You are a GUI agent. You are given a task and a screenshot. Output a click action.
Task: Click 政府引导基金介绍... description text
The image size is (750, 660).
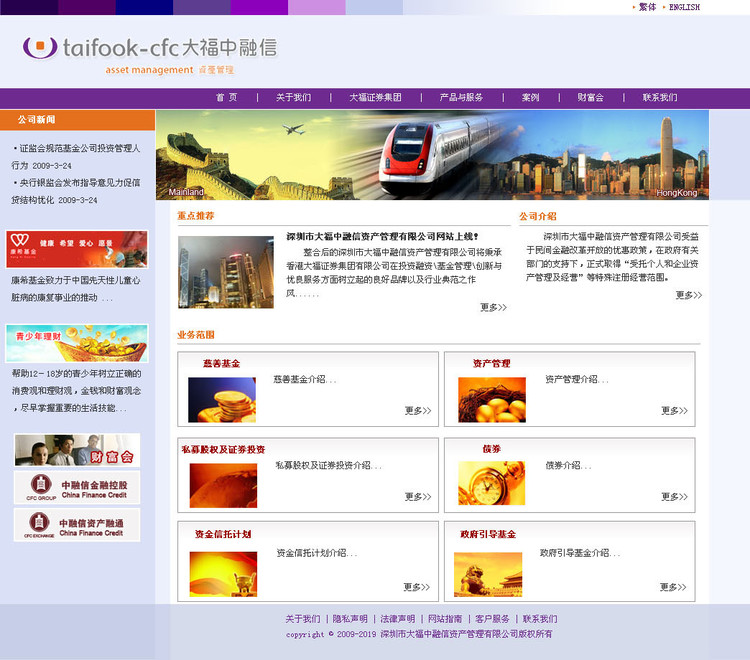coord(580,553)
